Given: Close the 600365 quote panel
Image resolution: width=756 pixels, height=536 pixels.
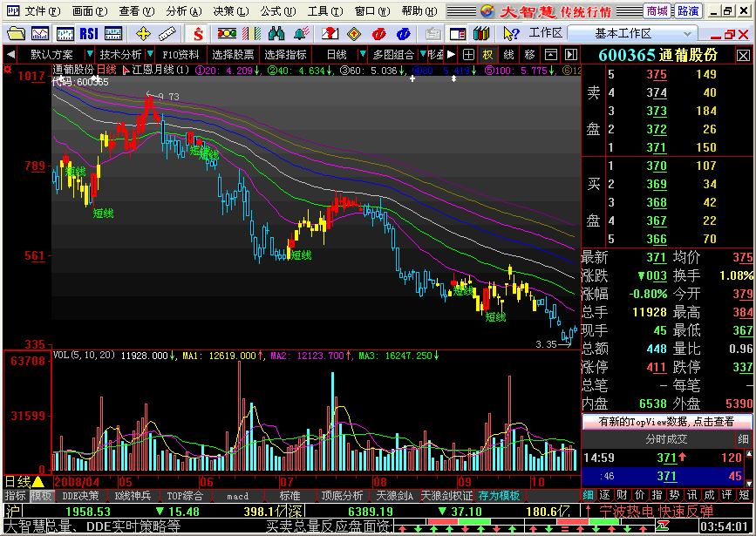Looking at the screenshot, I should point(743,56).
